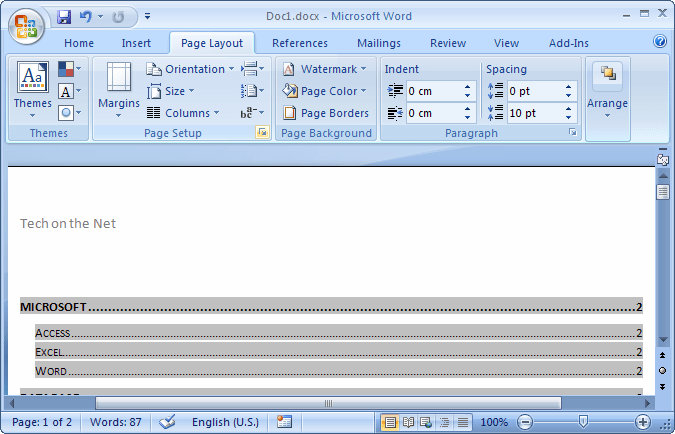Toggle the ruler display button
Screen dimensions: 675x434
pos(663,159)
